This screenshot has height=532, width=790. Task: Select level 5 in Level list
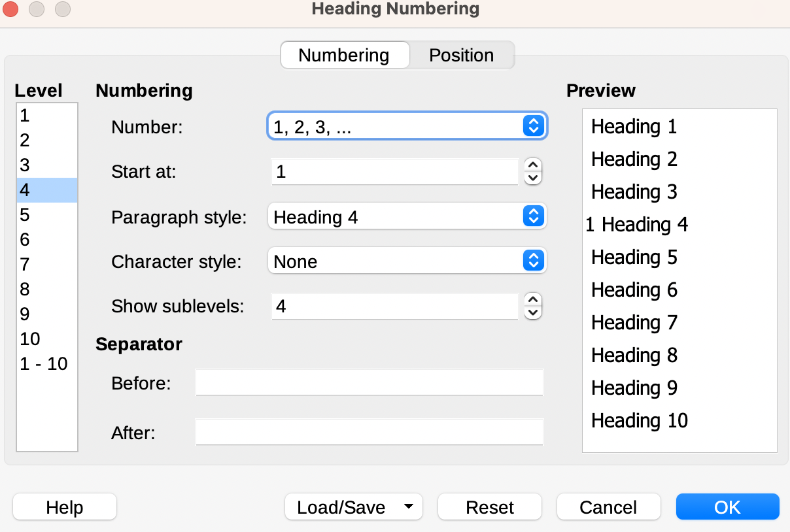(x=47, y=215)
